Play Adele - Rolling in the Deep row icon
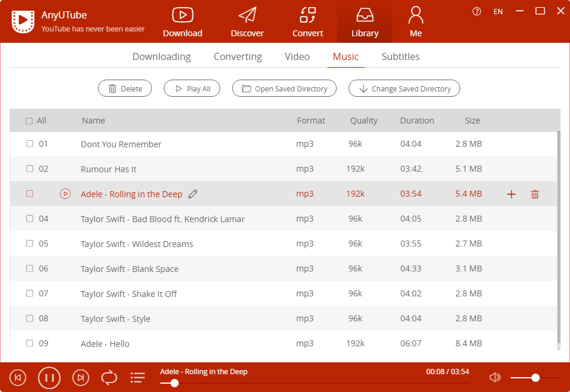 [65, 194]
